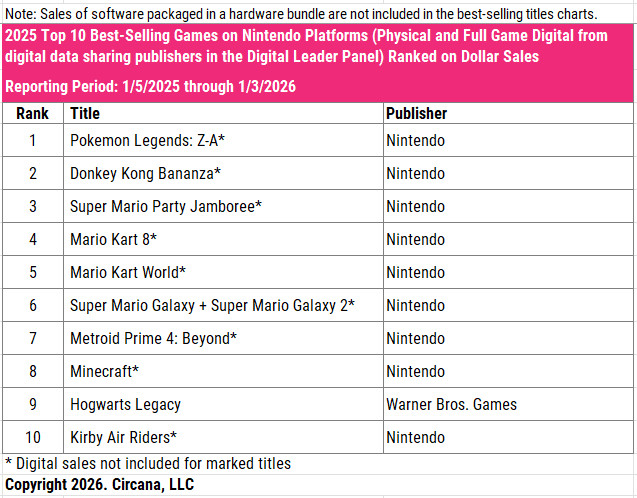637x498 pixels.
Task: Click the Metroid Prime 4: Beyond cell
Action: (153, 339)
